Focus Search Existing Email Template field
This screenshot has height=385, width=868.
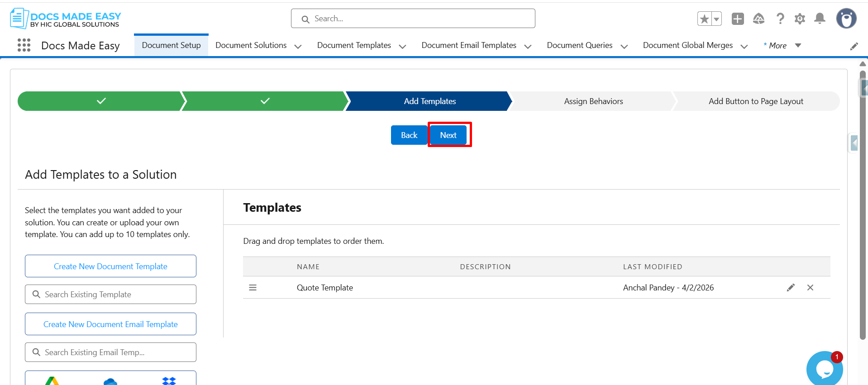[x=110, y=352]
